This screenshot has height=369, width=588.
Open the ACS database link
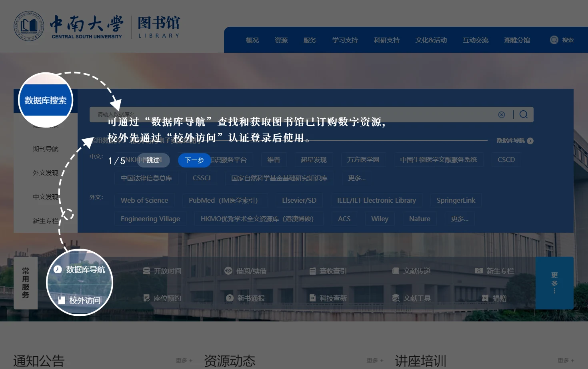click(344, 219)
